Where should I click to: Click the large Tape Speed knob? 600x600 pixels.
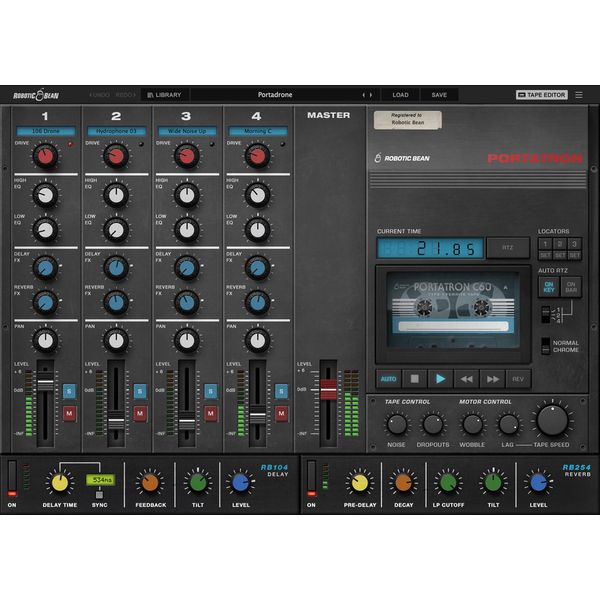[552, 421]
